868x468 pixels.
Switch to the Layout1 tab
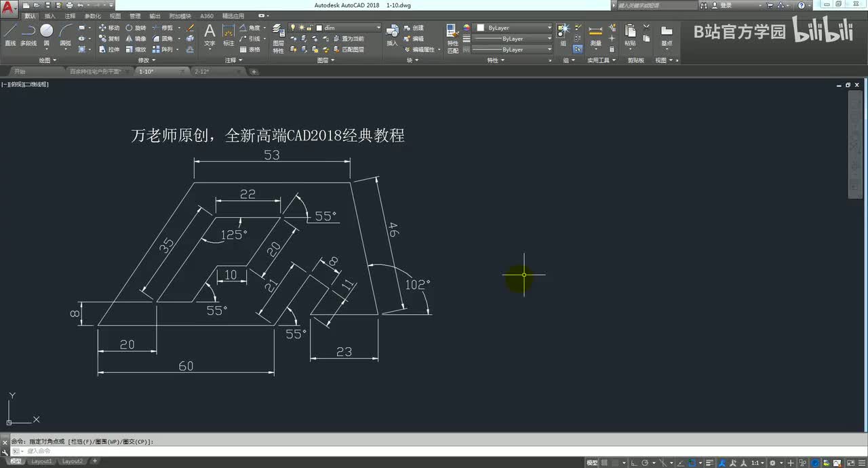pyautogui.click(x=41, y=461)
